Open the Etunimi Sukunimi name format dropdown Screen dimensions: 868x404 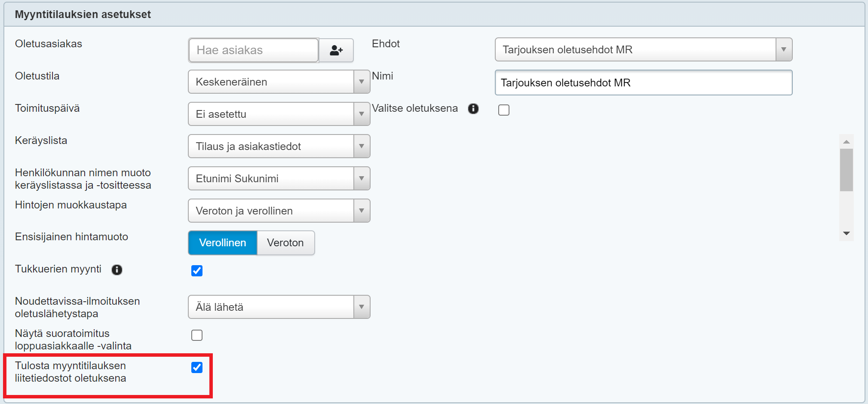[279, 178]
